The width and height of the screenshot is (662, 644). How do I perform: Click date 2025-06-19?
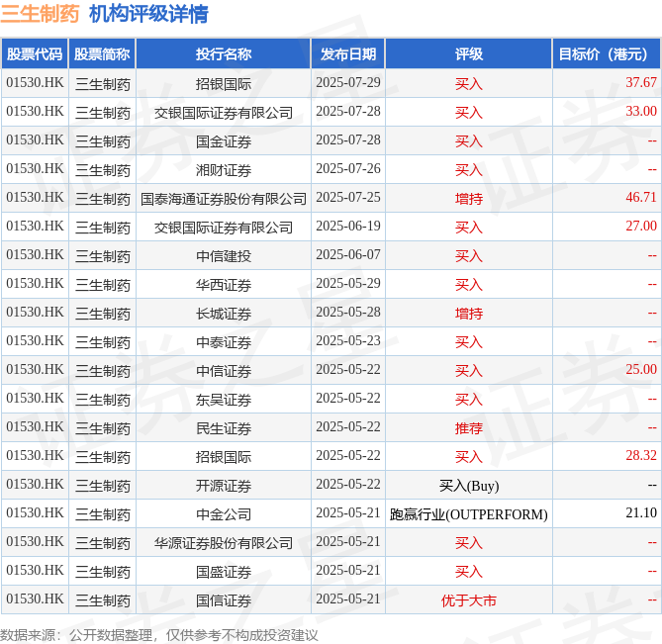348,226
